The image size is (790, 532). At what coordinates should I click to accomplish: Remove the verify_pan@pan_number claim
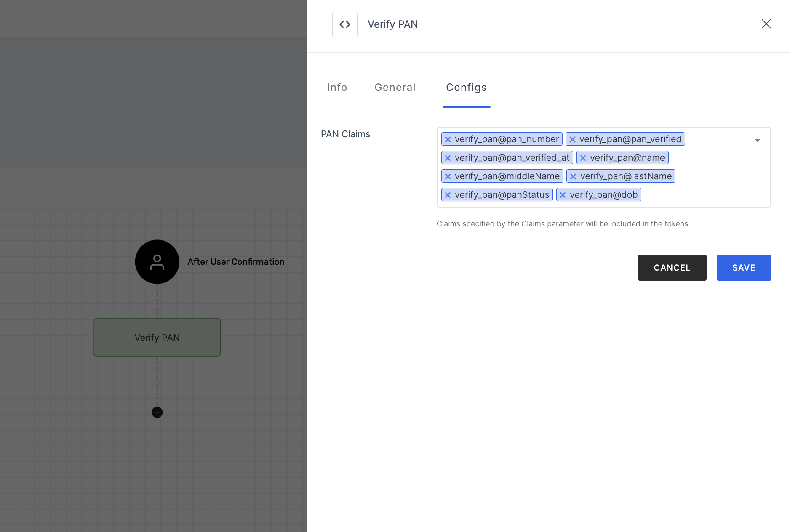pos(448,139)
